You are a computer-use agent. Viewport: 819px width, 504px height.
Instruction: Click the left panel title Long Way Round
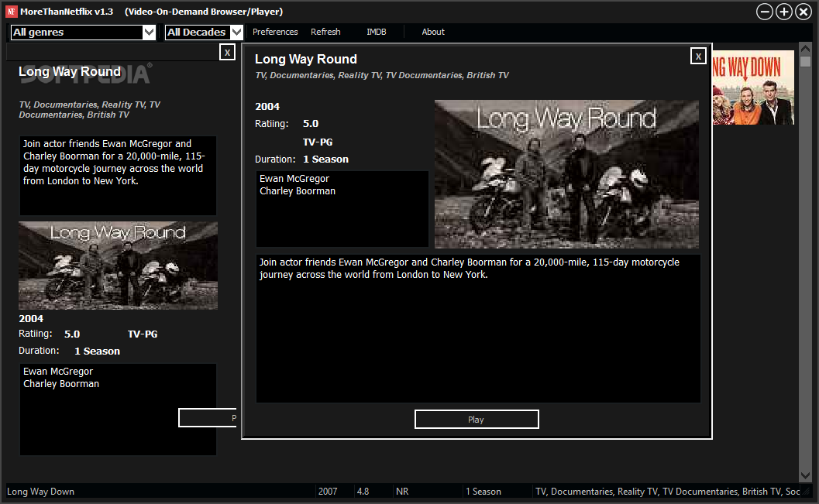click(x=70, y=71)
